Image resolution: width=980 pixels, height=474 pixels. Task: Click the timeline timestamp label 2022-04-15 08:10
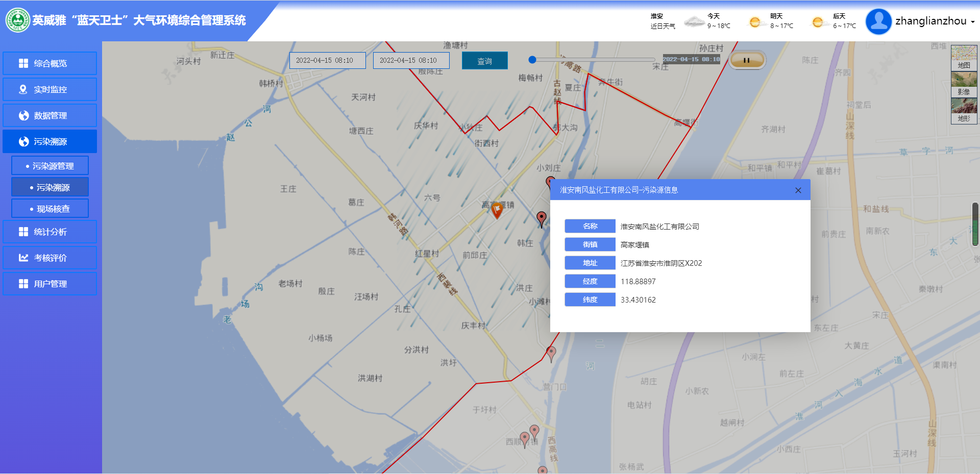coord(692,59)
